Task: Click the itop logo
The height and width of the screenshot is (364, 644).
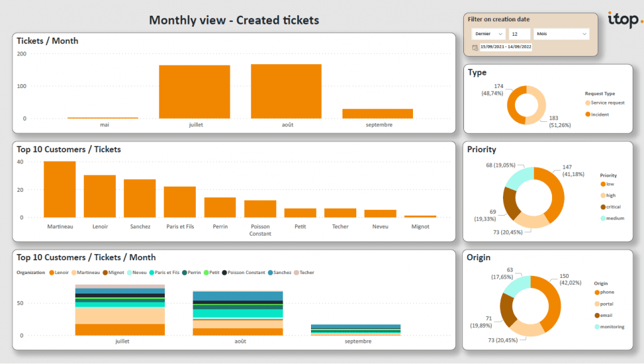Action: (622, 19)
